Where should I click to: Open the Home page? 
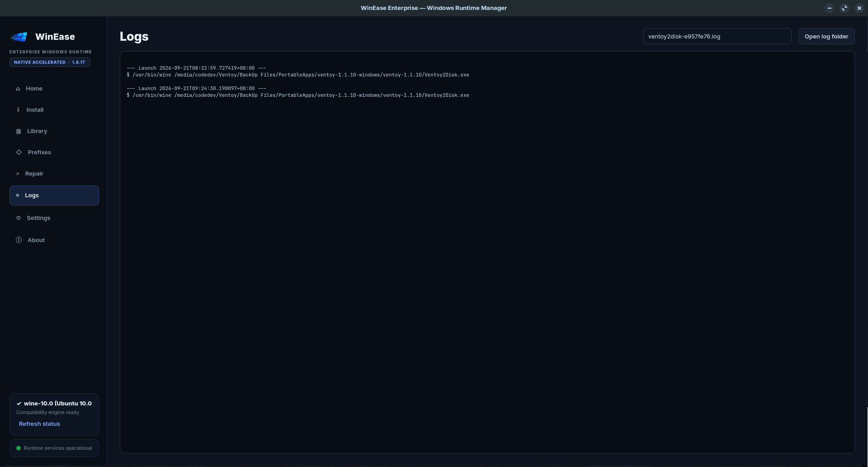click(54, 89)
